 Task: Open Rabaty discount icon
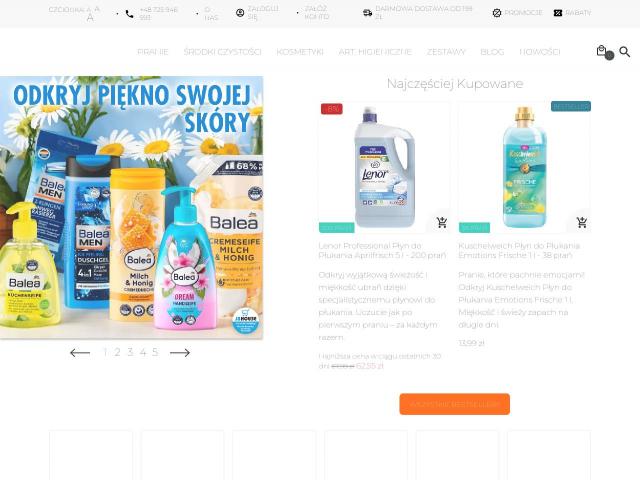click(x=558, y=13)
